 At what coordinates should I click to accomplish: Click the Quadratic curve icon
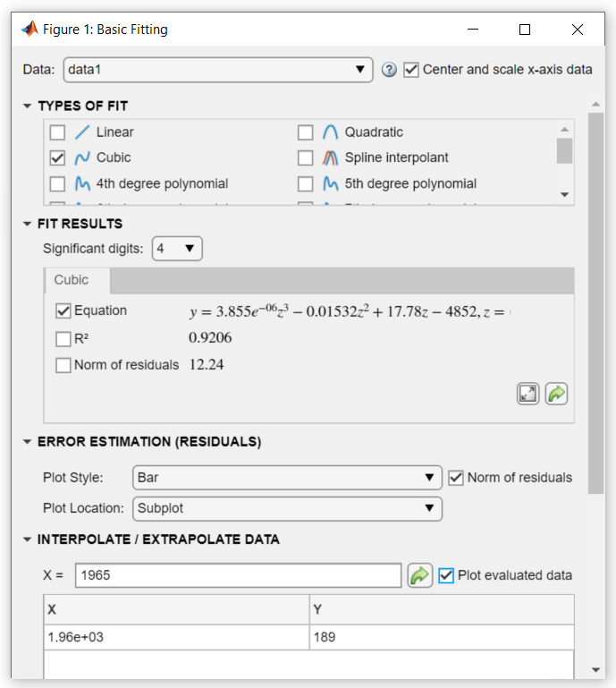pos(331,132)
